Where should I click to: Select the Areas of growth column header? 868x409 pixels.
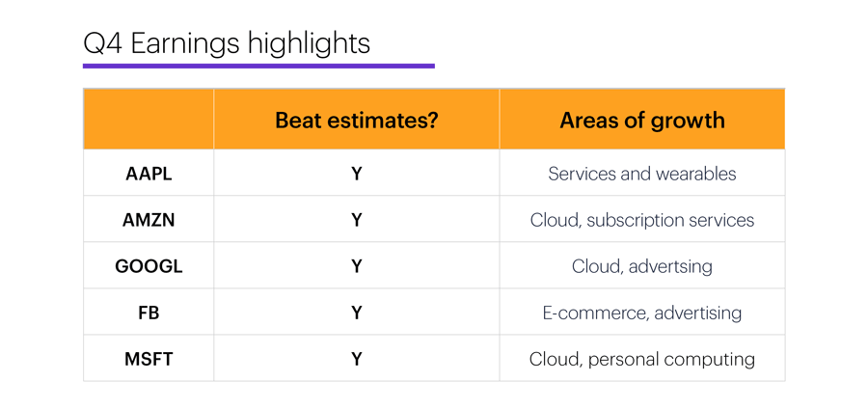point(642,120)
